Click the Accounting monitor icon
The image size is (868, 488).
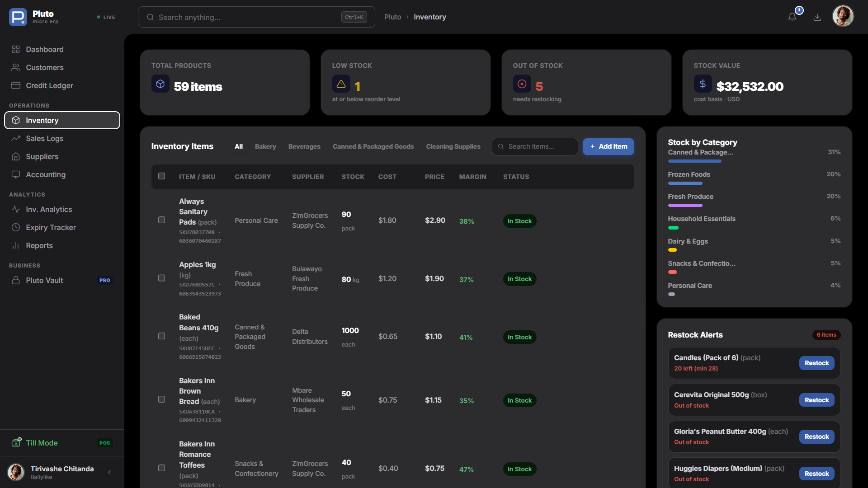(x=16, y=174)
